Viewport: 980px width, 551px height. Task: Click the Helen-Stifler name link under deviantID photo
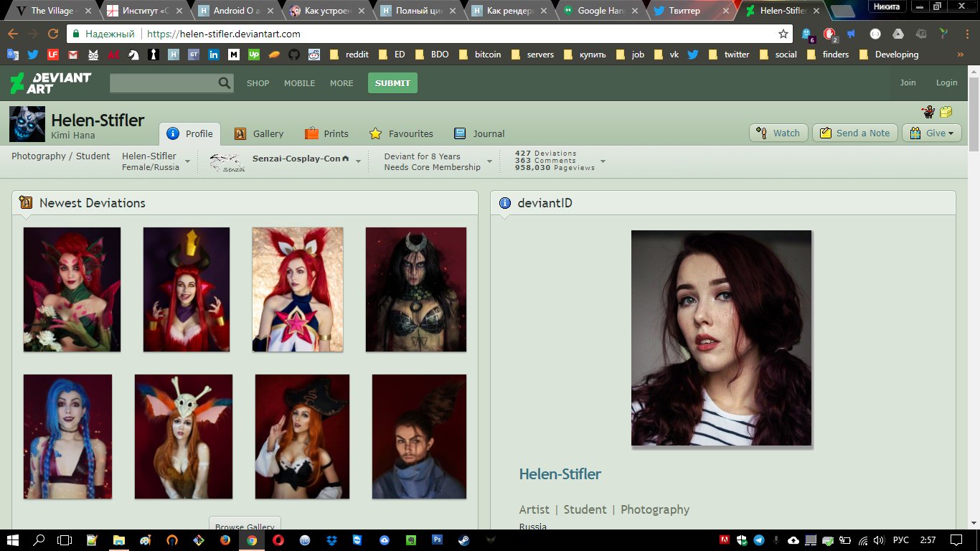[x=560, y=474]
